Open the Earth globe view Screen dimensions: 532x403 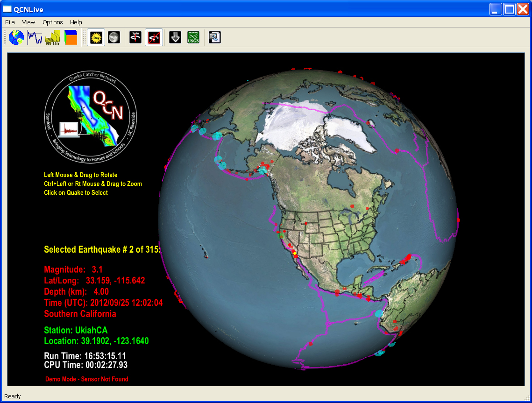click(x=16, y=37)
